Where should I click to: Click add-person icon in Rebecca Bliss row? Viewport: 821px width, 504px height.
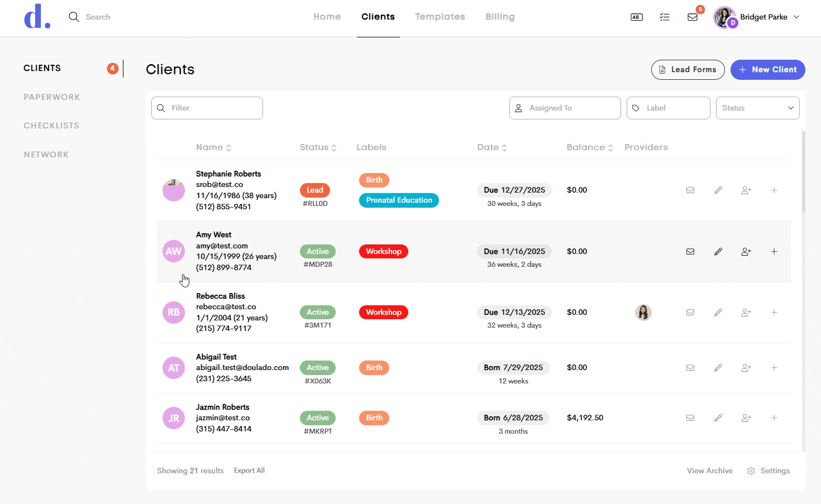coord(746,313)
